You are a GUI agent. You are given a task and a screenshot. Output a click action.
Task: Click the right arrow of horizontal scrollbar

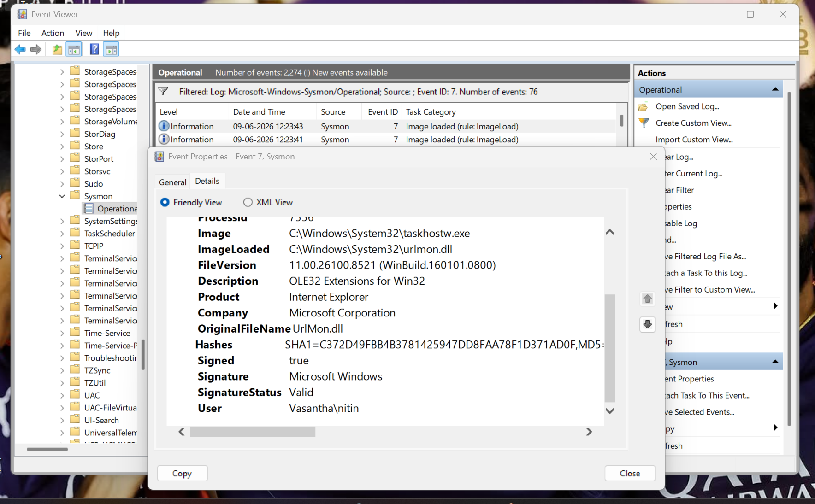pyautogui.click(x=589, y=432)
